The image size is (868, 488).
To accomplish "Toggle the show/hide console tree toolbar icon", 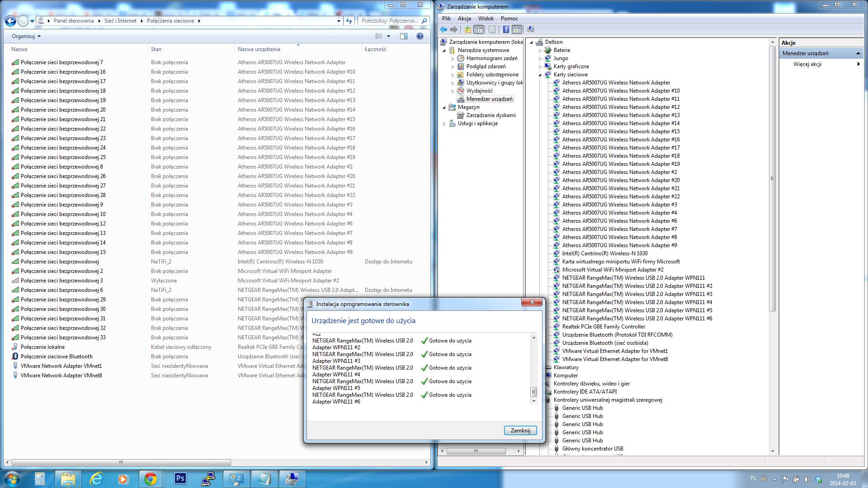I will click(x=479, y=29).
